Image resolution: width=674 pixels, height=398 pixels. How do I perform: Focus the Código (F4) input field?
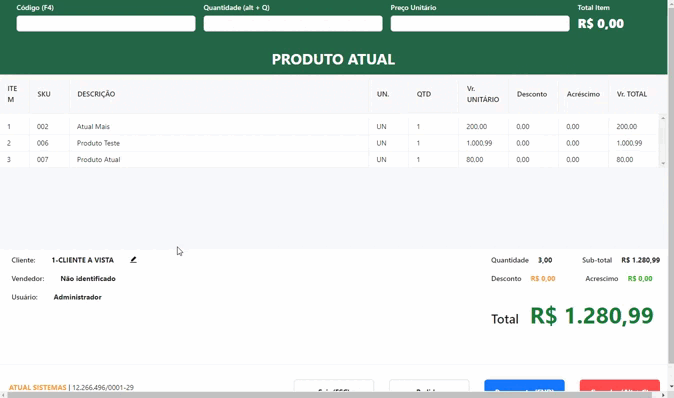point(106,24)
